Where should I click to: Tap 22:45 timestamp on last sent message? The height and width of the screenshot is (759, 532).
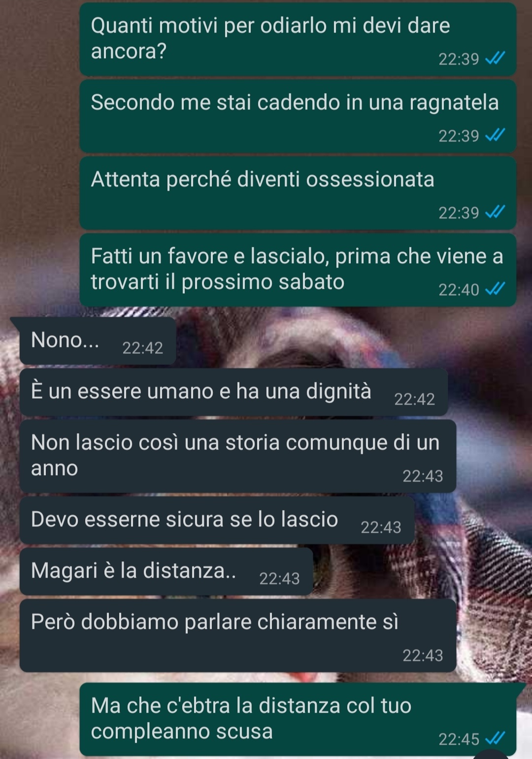(459, 739)
